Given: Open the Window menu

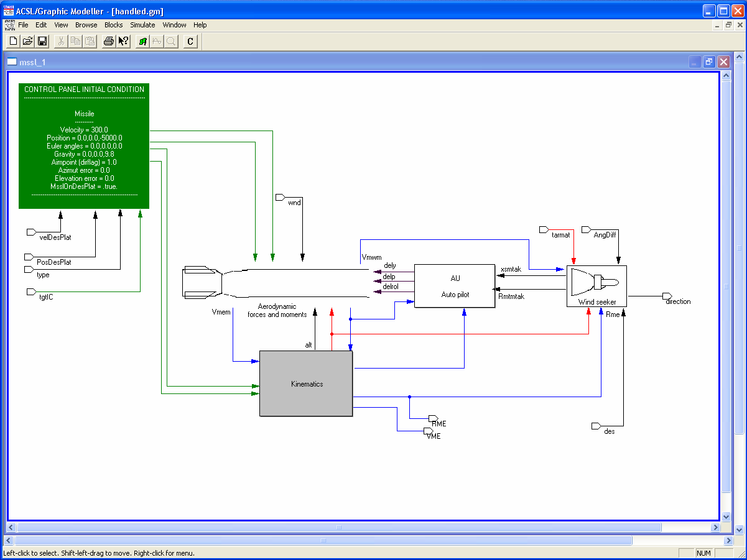Looking at the screenshot, I should coord(174,25).
